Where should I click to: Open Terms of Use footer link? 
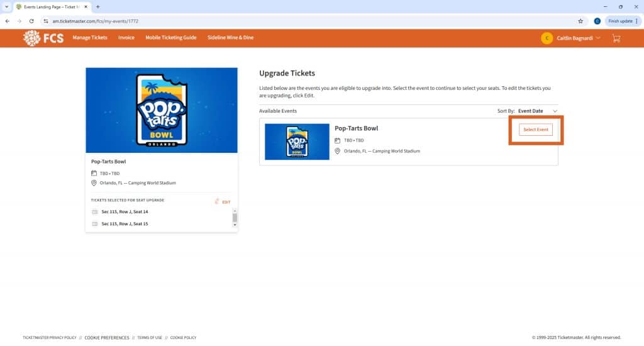pyautogui.click(x=150, y=338)
